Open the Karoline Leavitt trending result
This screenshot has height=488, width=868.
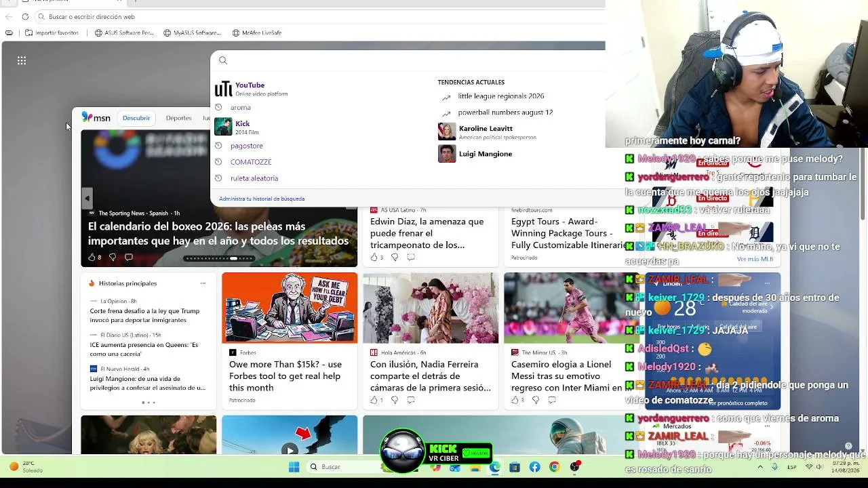coord(486,131)
